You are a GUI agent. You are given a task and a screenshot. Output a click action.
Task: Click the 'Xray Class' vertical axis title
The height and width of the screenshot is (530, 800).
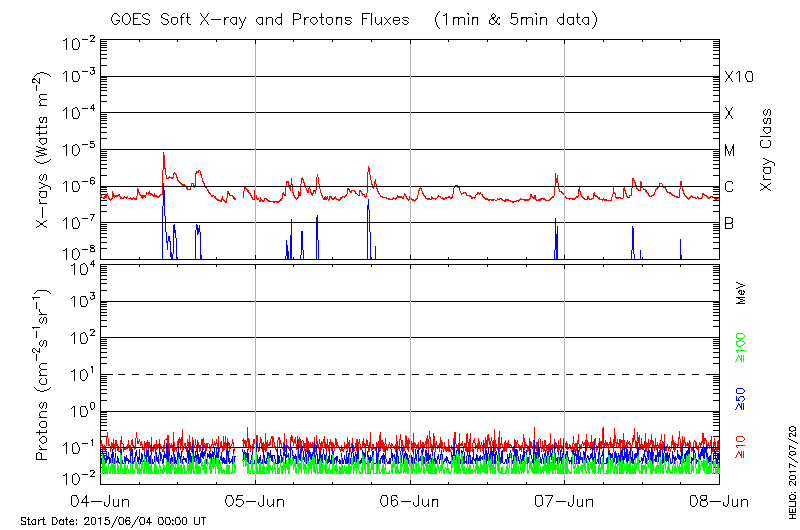pyautogui.click(x=767, y=150)
